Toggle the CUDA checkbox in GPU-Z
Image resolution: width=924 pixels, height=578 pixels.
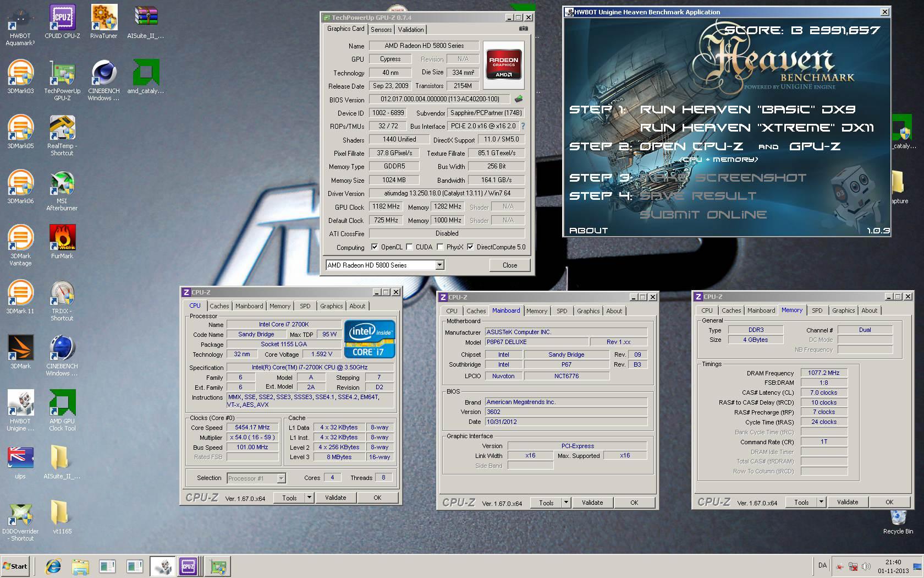coord(410,247)
